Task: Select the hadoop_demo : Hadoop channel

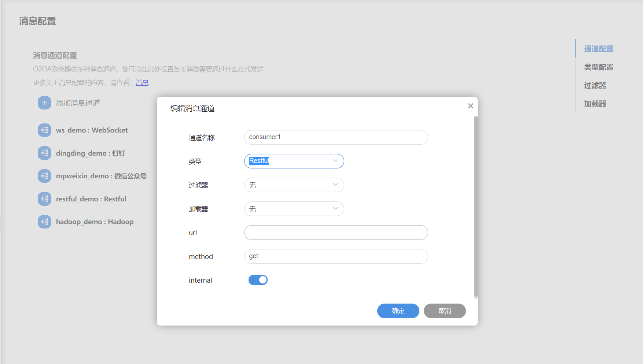Action: pos(95,222)
